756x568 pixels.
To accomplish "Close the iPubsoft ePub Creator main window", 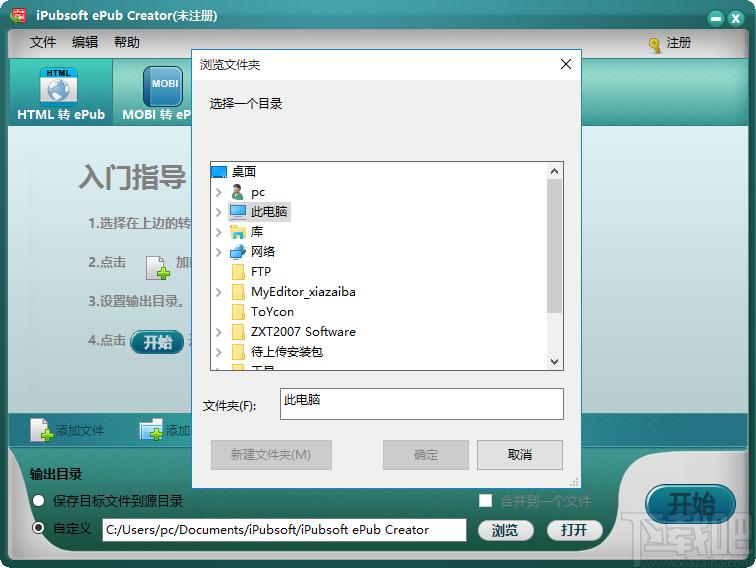I will 736,18.
